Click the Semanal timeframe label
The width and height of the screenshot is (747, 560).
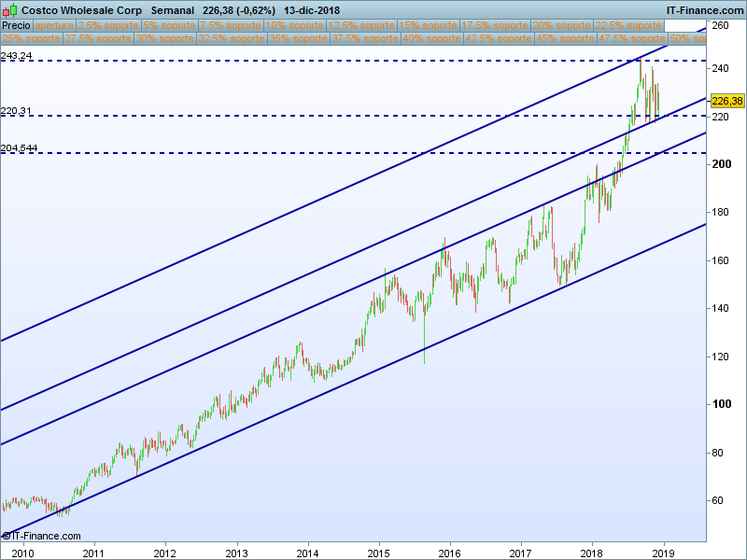tap(173, 10)
